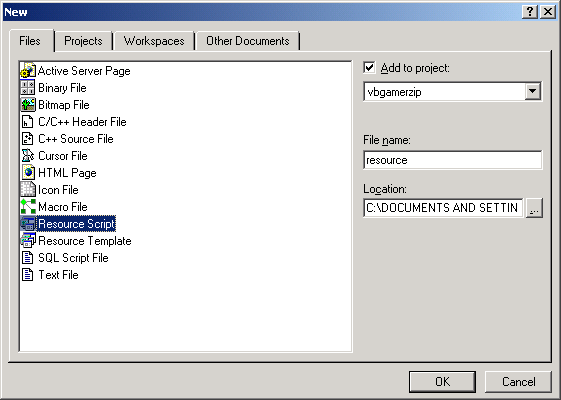
Task: Select the Macro File icon
Action: click(28, 207)
